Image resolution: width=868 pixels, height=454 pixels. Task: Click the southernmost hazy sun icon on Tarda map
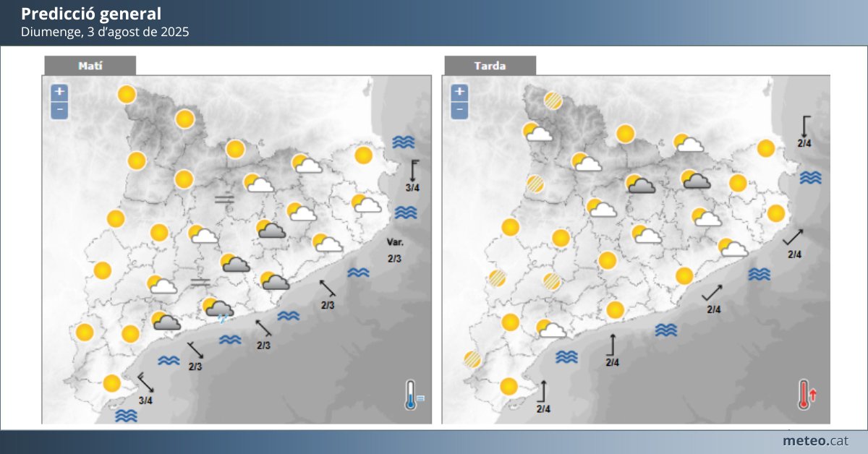click(473, 359)
